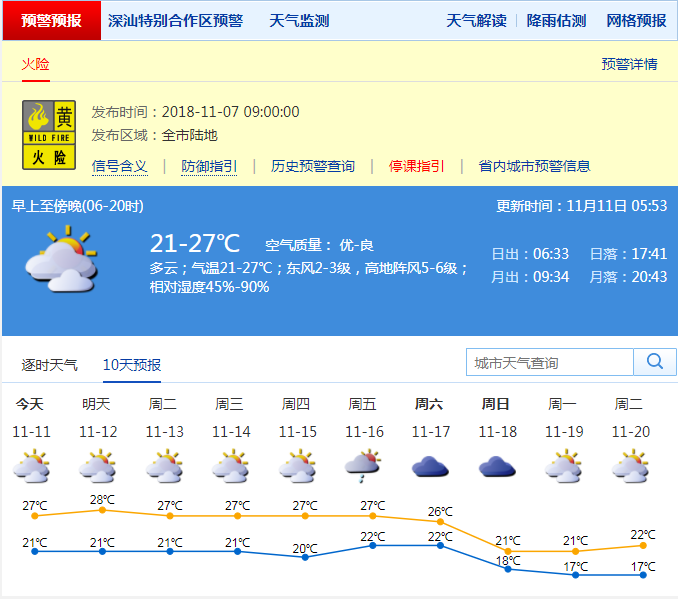Select the 火险 warning tab
This screenshot has height=599, width=678.
click(x=35, y=64)
